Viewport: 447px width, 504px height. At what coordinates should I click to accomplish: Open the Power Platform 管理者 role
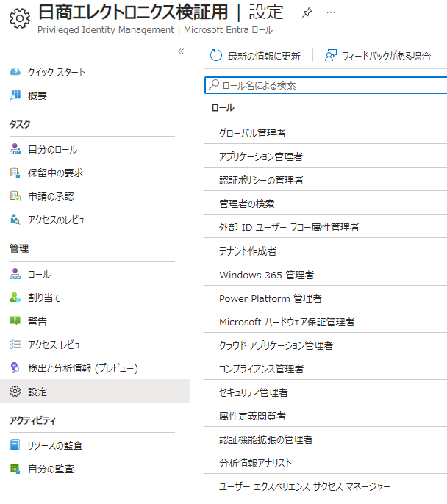[270, 298]
